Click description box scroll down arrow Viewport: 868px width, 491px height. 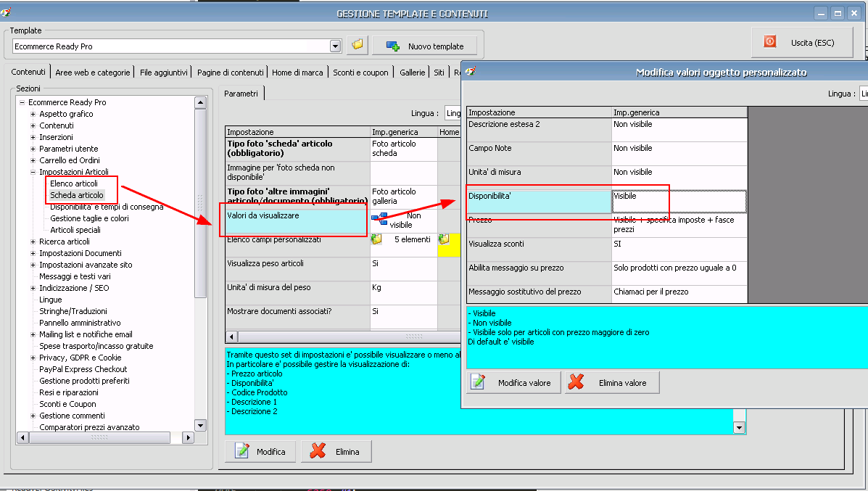click(739, 427)
